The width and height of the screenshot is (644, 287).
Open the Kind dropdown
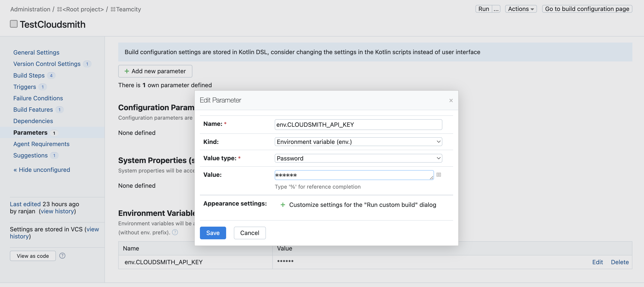tap(358, 142)
